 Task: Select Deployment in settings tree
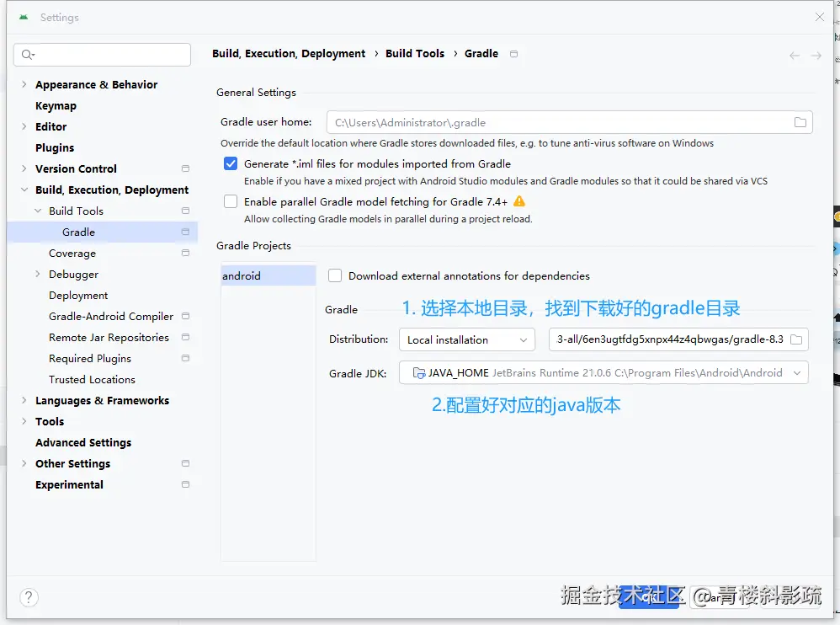pyautogui.click(x=78, y=296)
